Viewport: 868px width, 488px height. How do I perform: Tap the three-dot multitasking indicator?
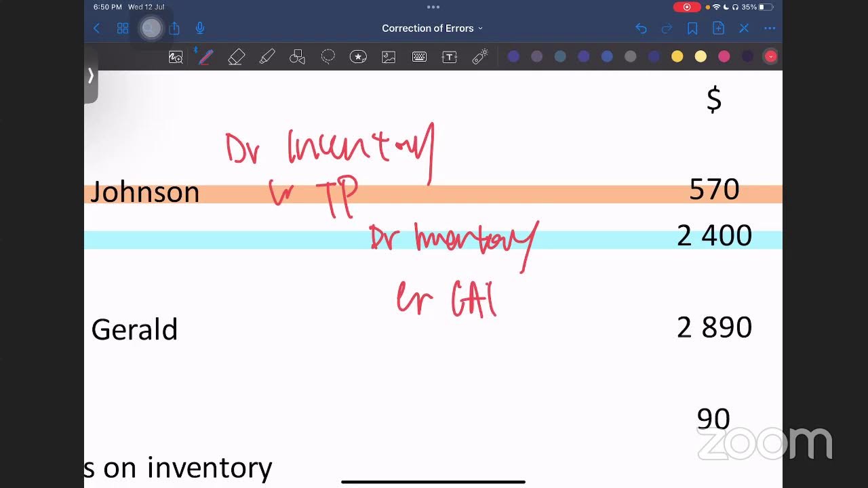pyautogui.click(x=433, y=7)
